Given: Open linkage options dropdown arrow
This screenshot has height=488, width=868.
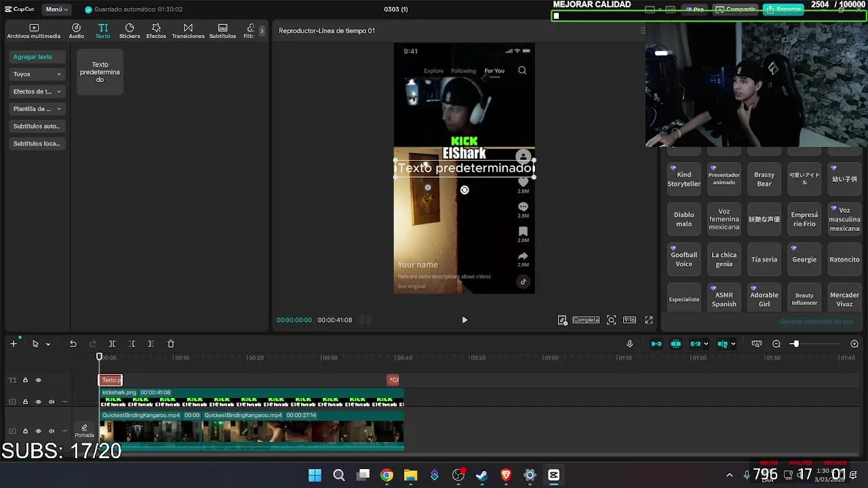Looking at the screenshot, I should tap(706, 344).
